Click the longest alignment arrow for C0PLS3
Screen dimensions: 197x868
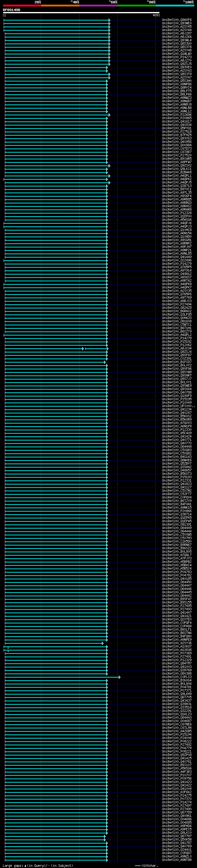click(62, 677)
